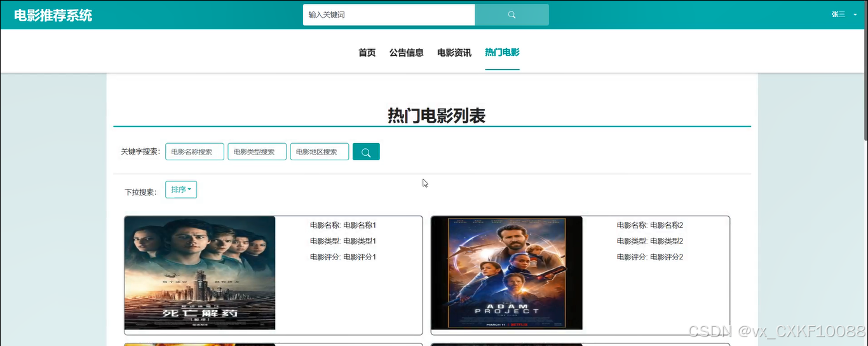
Task: Click the 电影类型2 text
Action: (667, 241)
